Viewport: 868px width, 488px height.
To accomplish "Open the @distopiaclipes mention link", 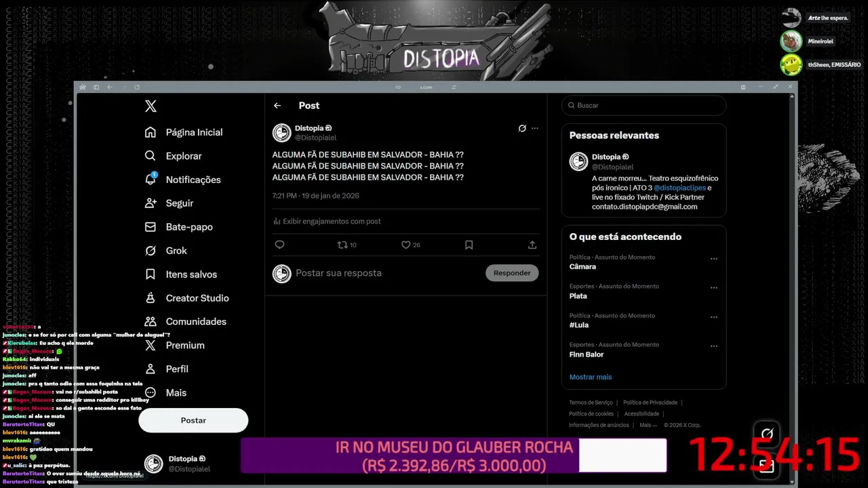I will click(679, 188).
